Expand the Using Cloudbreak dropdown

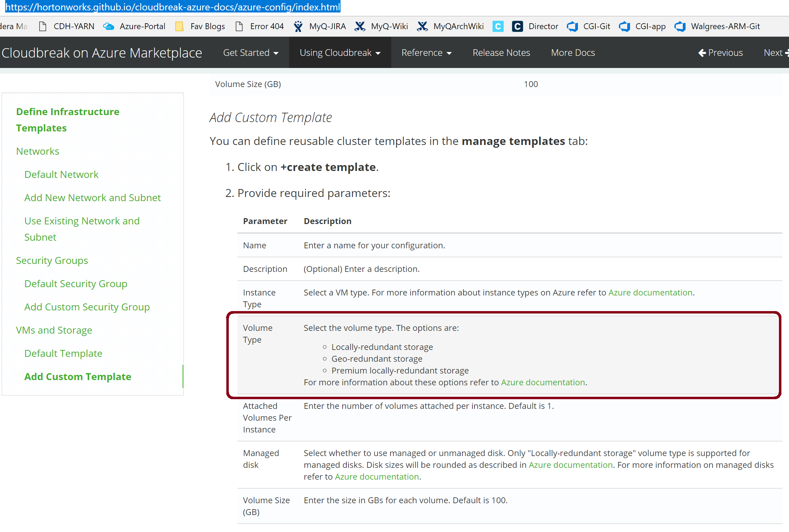(339, 52)
